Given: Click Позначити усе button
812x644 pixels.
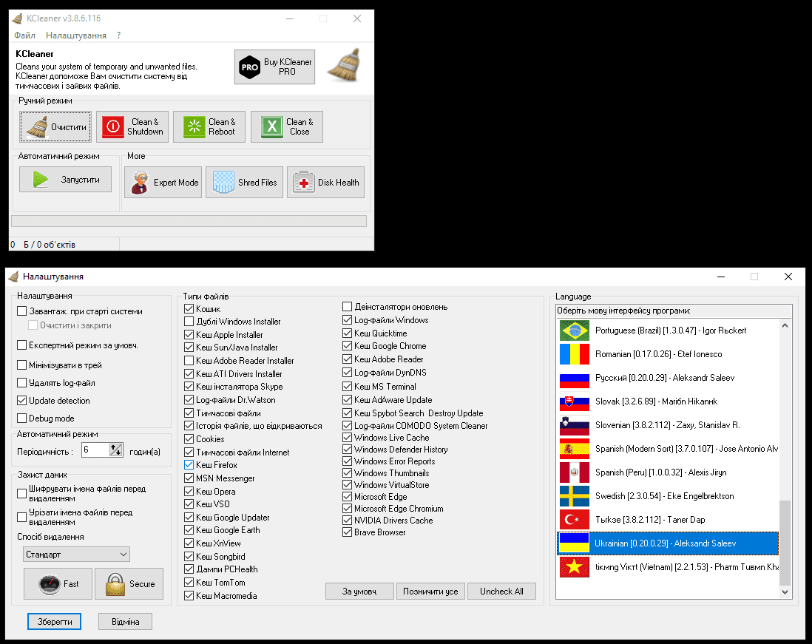Looking at the screenshot, I should click(431, 592).
